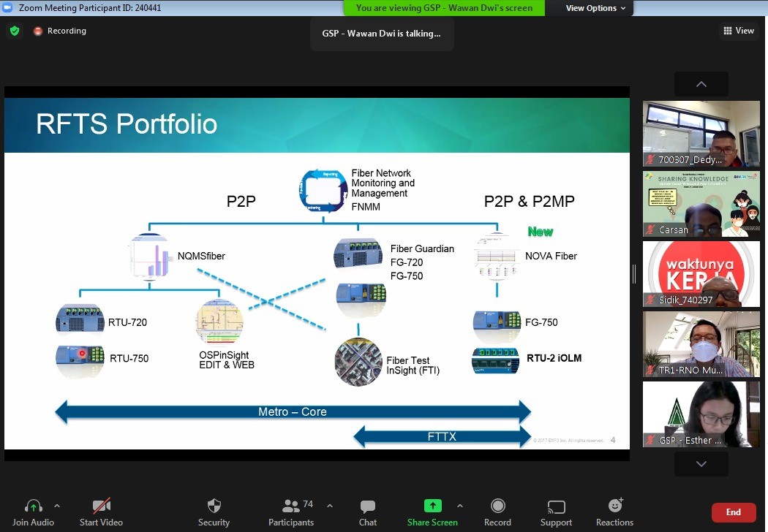The height and width of the screenshot is (532, 768).
Task: Click the green encryption shield icon
Action: coord(15,31)
